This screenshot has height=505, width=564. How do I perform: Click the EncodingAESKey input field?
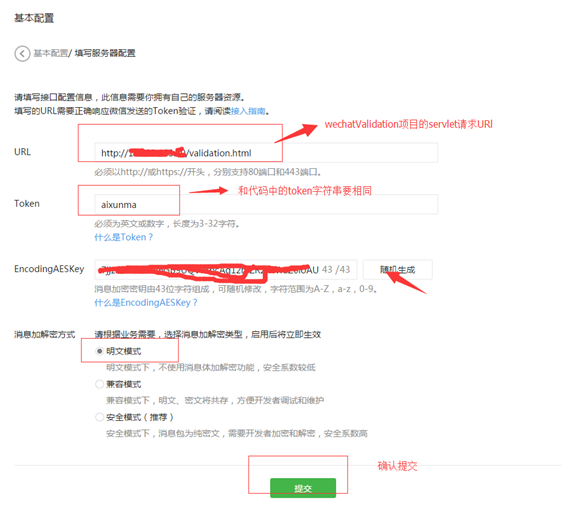226,270
